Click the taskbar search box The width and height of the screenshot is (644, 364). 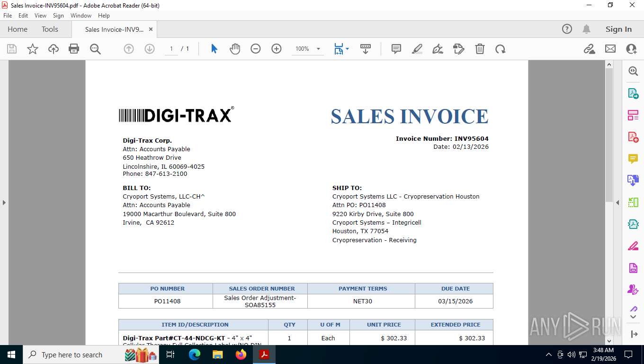pos(90,355)
